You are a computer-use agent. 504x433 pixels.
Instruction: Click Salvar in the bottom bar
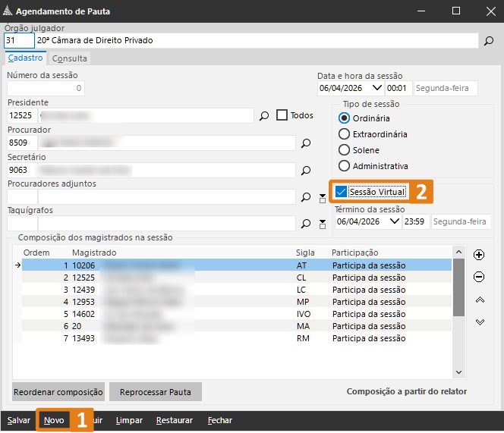click(x=19, y=420)
